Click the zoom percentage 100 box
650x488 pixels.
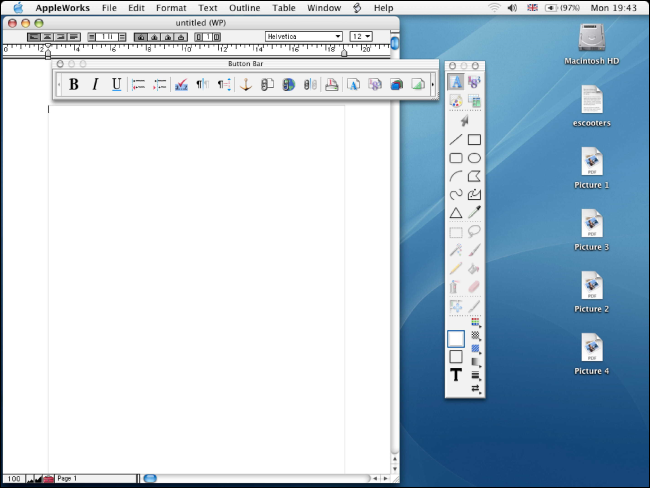14,478
